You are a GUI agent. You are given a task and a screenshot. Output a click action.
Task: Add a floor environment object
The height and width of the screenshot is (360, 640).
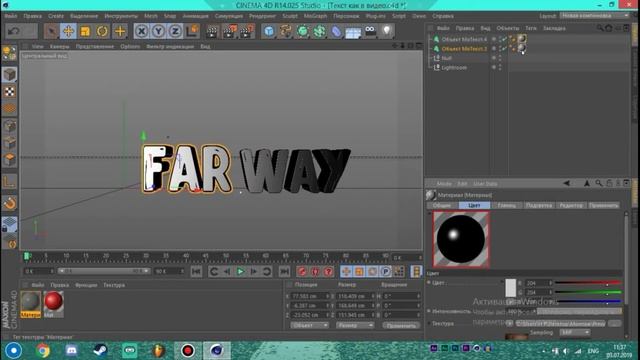click(353, 31)
